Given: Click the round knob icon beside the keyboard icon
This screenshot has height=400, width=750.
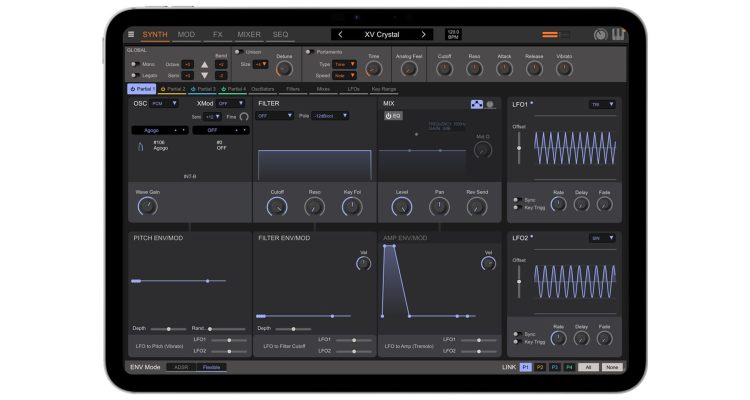Looking at the screenshot, I should click(x=600, y=34).
